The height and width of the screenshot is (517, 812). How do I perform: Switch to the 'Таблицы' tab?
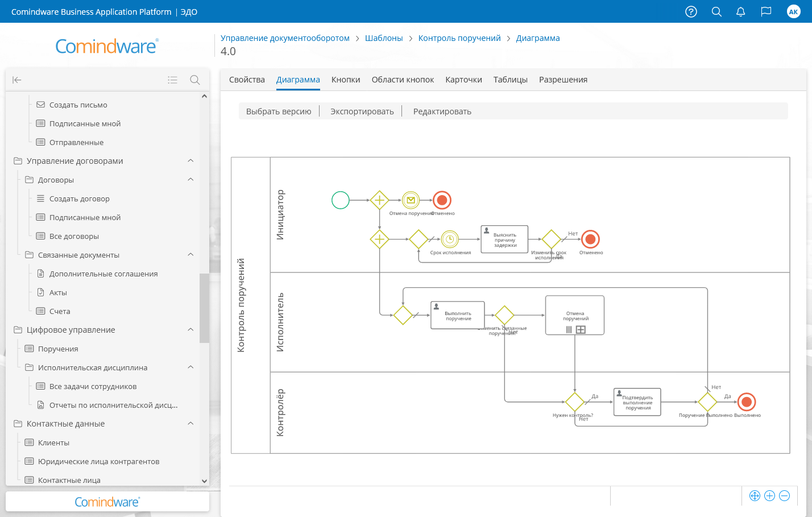(x=511, y=80)
